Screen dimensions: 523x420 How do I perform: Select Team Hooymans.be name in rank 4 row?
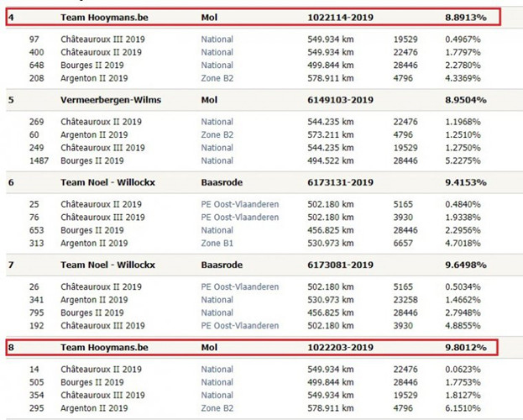pos(104,17)
